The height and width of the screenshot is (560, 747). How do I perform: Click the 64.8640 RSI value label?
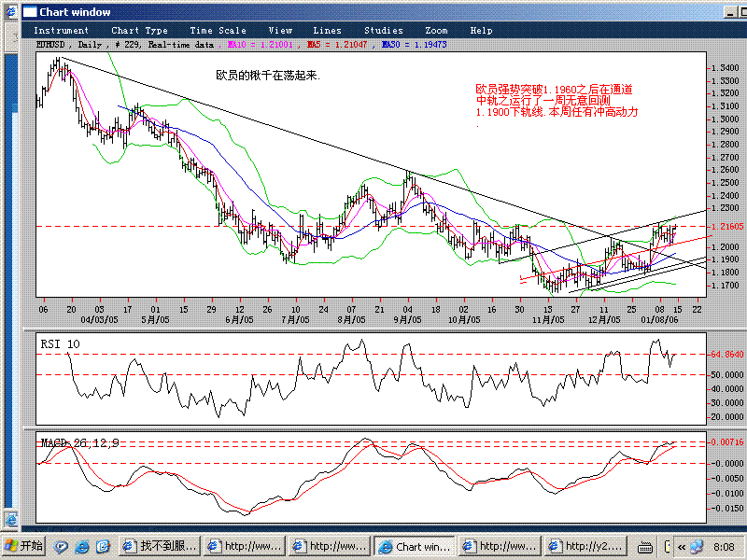click(727, 355)
